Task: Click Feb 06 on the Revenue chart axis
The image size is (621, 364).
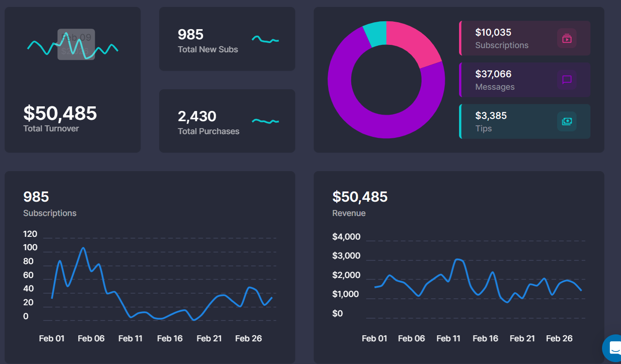Action: point(411,339)
